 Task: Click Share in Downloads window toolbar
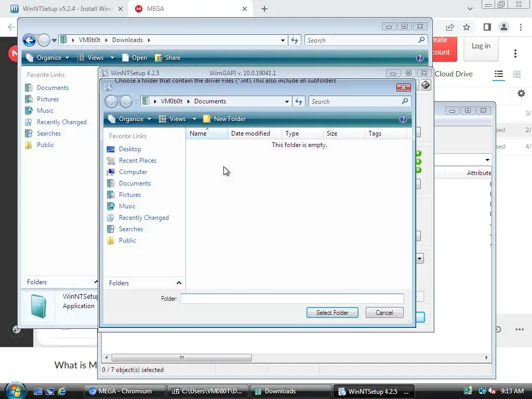[168, 58]
